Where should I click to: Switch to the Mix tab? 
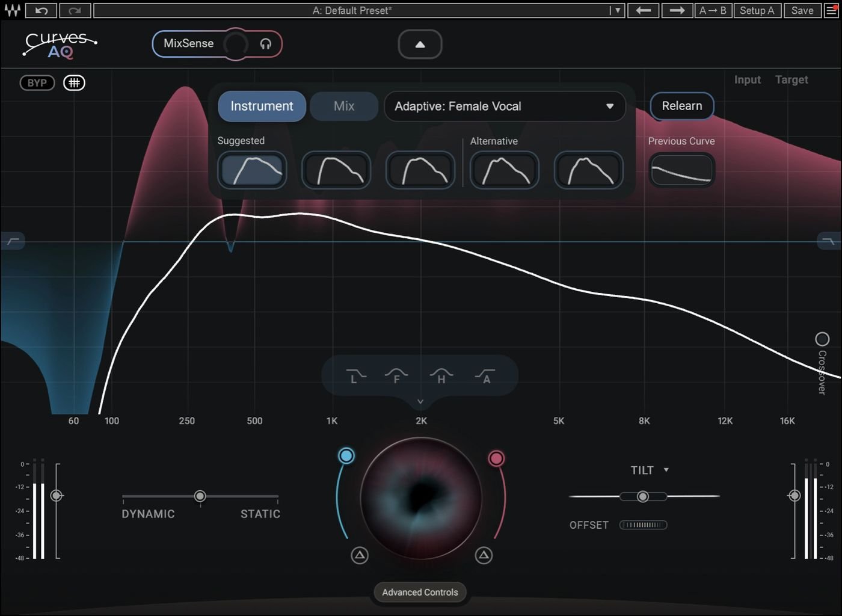[344, 106]
